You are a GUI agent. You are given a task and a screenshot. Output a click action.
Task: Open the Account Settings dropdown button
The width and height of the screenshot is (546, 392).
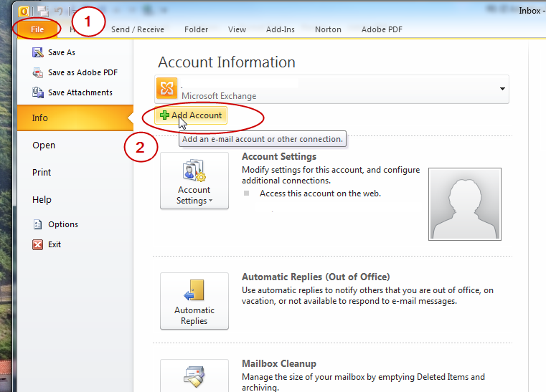coord(194,181)
